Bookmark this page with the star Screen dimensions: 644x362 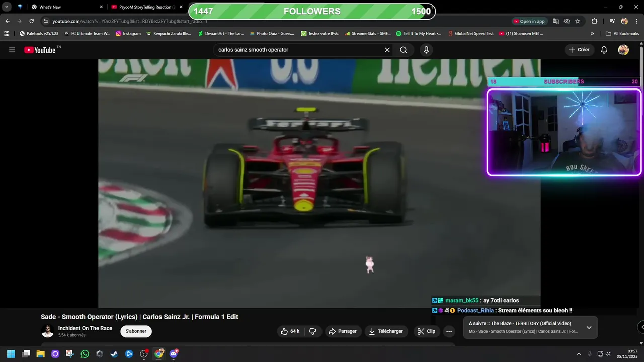(x=578, y=21)
